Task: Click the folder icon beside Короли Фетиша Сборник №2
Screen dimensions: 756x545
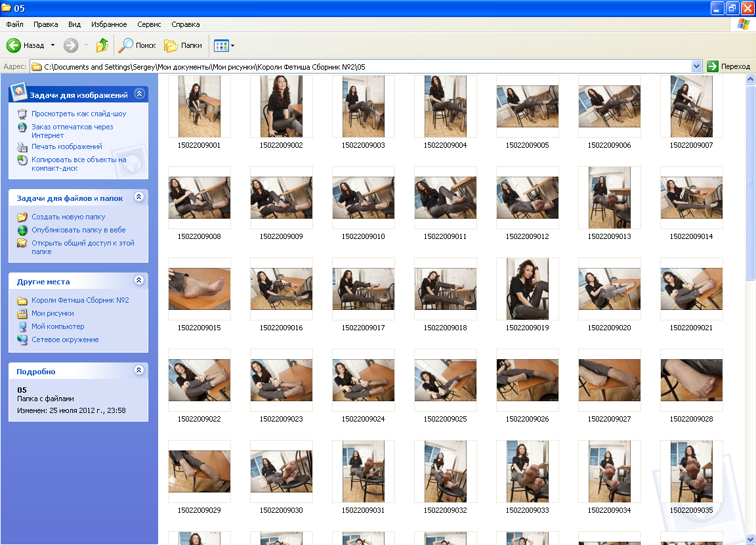Action: click(22, 301)
